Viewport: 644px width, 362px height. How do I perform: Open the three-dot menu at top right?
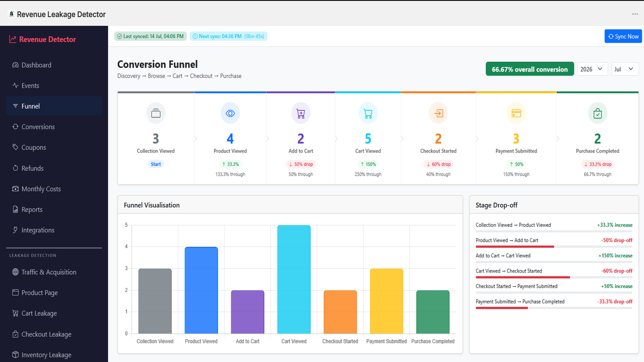click(x=635, y=14)
